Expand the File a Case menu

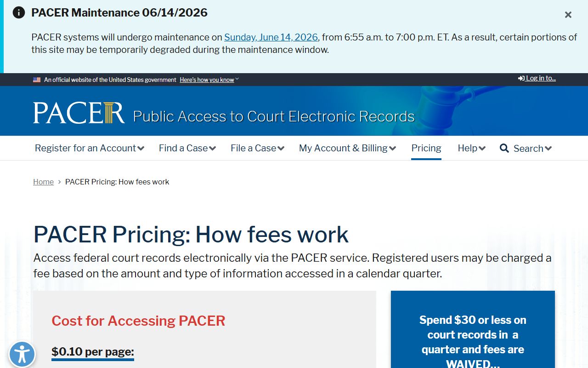(257, 148)
